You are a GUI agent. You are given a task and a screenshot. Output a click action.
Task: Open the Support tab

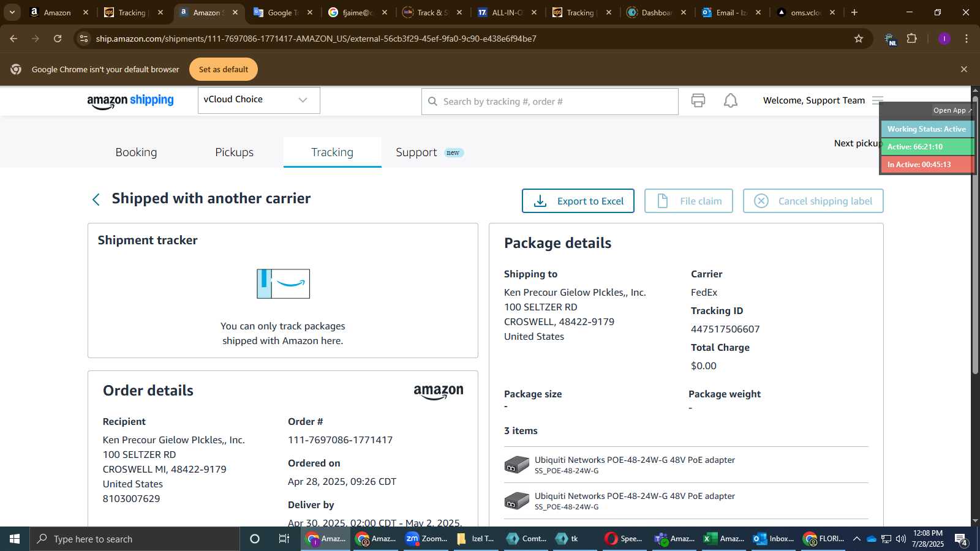point(429,152)
